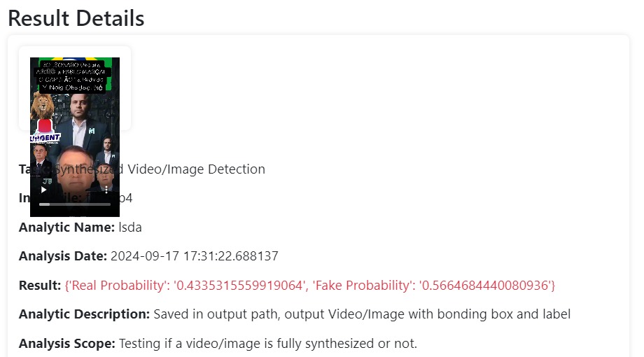Screen dimensions: 644x357
Task: Click the Analytic Name value lsda
Action: [129, 227]
